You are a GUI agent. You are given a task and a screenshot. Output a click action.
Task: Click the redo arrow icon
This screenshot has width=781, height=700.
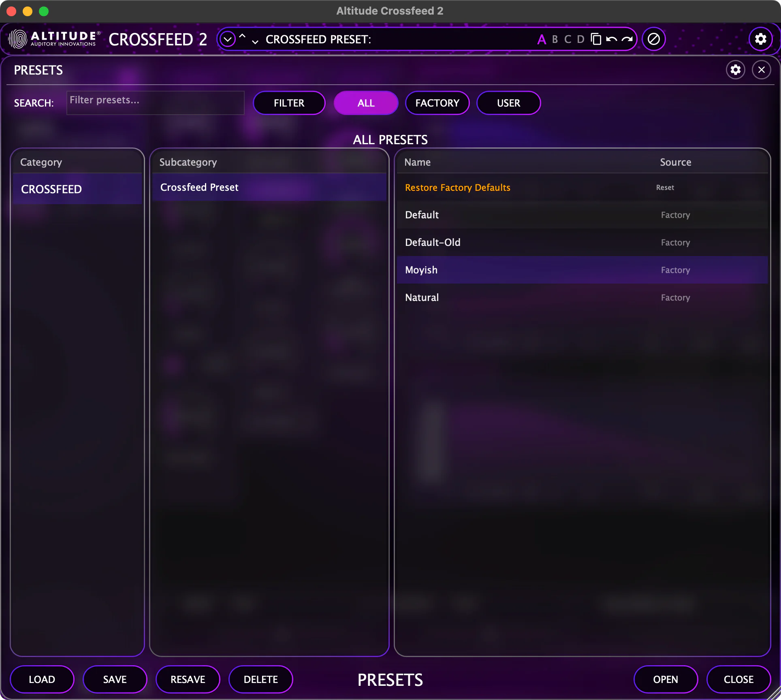[627, 39]
